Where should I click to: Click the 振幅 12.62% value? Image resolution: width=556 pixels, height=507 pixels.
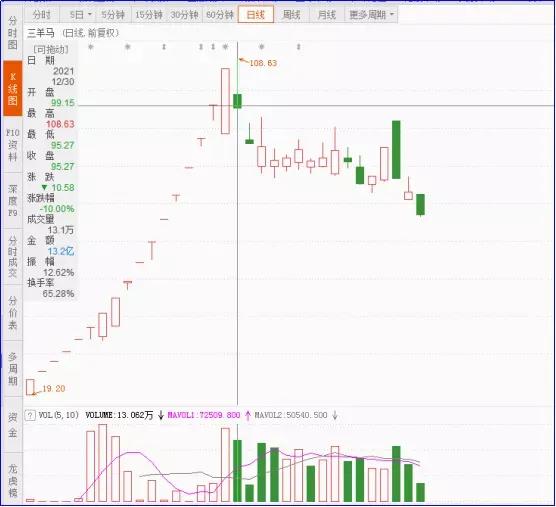[x=59, y=272]
